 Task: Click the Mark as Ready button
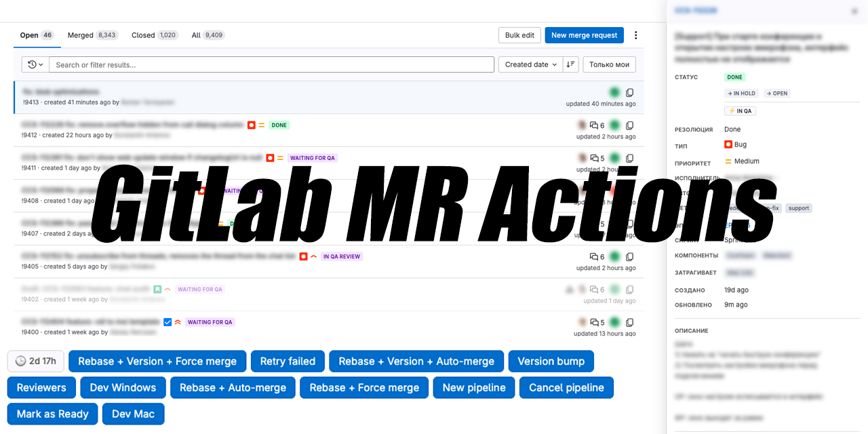click(53, 414)
